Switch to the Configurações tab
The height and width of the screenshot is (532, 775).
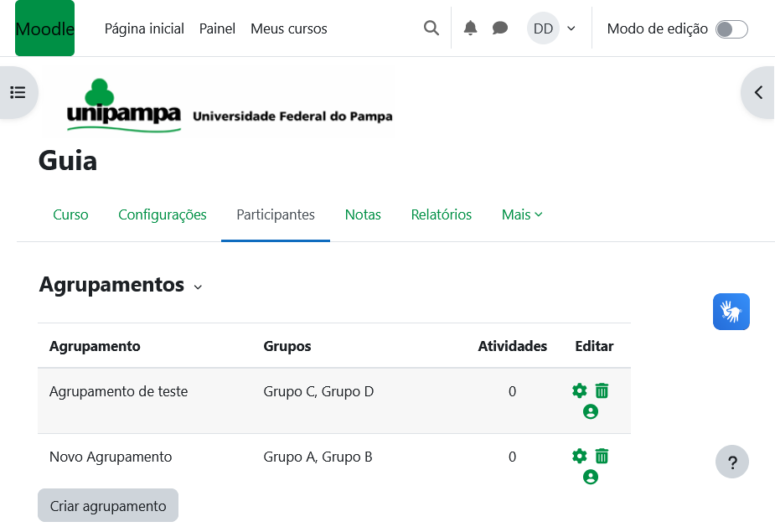tap(163, 214)
